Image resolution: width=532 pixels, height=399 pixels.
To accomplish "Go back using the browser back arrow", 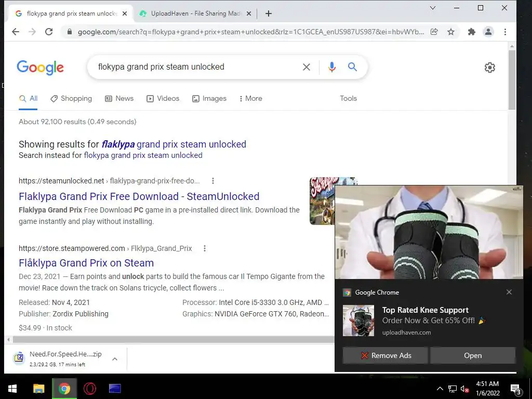I will pos(15,32).
